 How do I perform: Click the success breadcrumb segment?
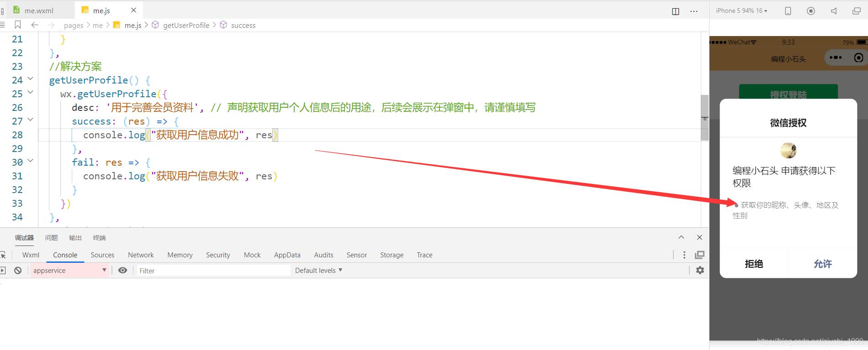pos(243,26)
